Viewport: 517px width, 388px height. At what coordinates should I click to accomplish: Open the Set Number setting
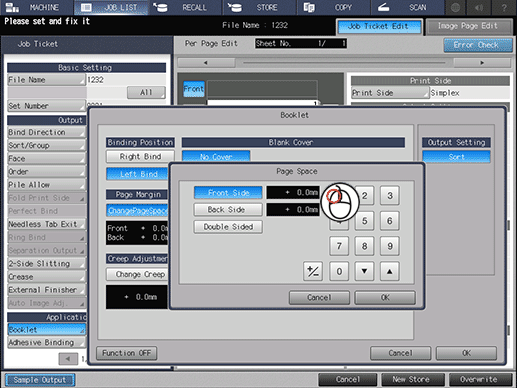tap(46, 106)
